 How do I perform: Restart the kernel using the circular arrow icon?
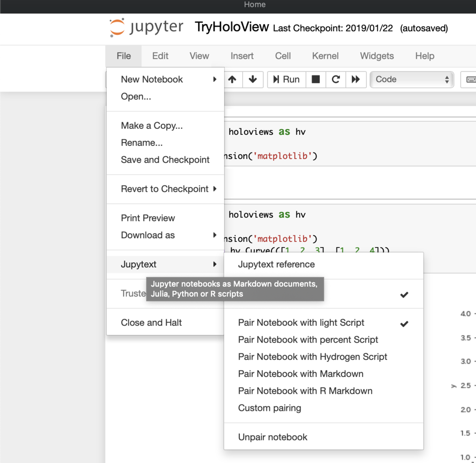[x=336, y=79]
